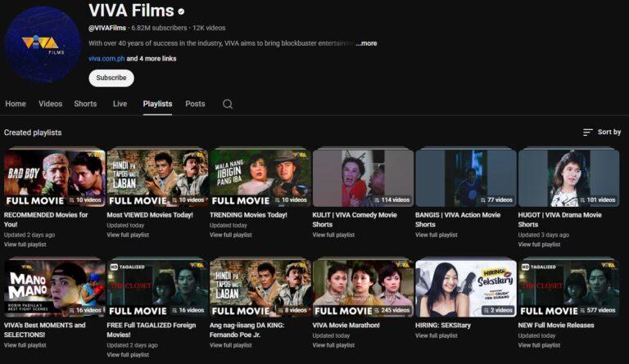Open Ang nag-iisang DA KING playlist thumbnail
629x364 pixels.
(x=260, y=288)
